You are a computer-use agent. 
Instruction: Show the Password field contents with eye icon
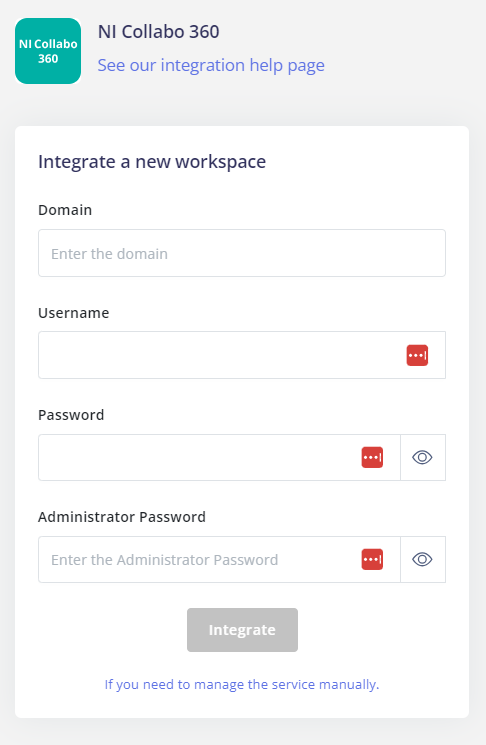pyautogui.click(x=422, y=458)
